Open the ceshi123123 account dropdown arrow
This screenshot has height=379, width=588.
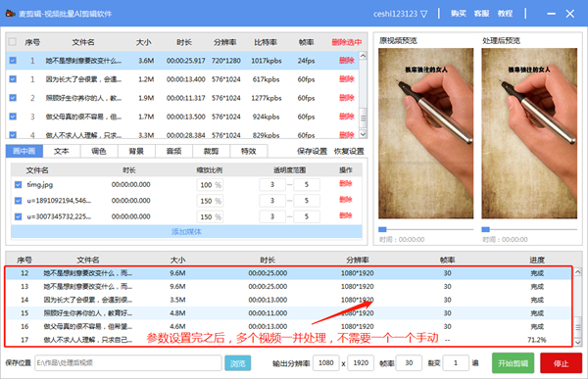coord(423,15)
